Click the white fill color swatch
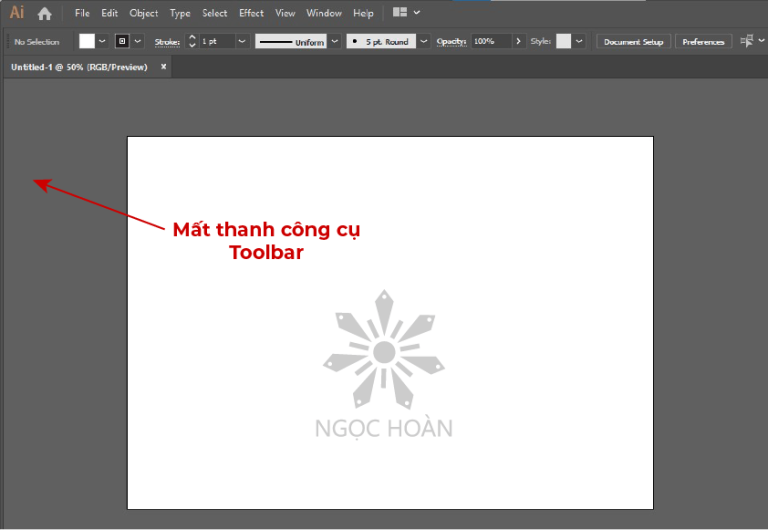The height and width of the screenshot is (530, 768). tap(87, 41)
